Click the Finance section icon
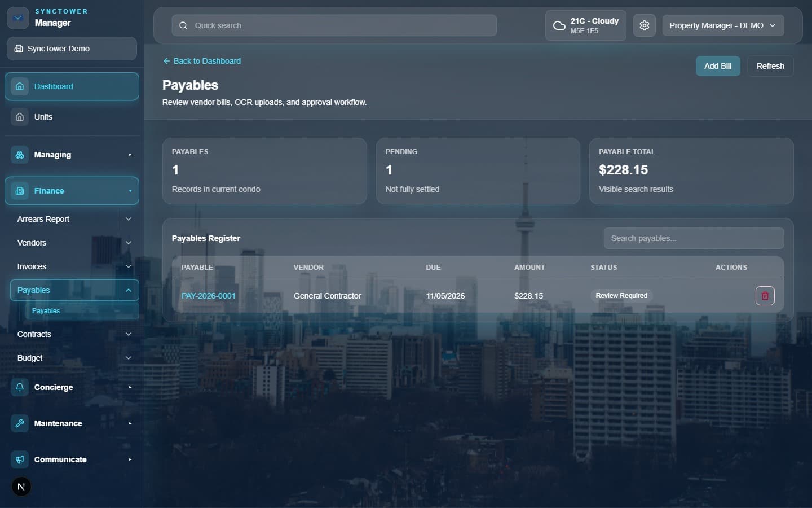The height and width of the screenshot is (508, 812). 20,191
